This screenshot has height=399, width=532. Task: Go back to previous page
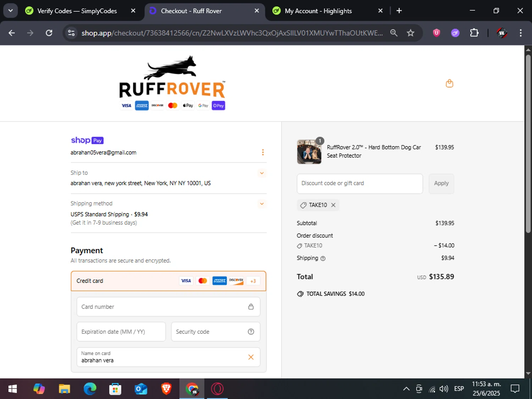(12, 33)
